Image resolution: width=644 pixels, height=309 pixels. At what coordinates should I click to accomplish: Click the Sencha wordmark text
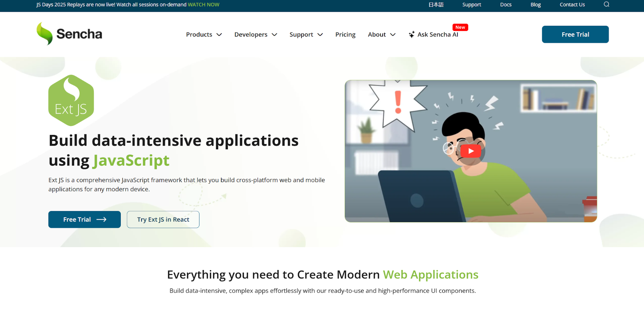tap(79, 34)
